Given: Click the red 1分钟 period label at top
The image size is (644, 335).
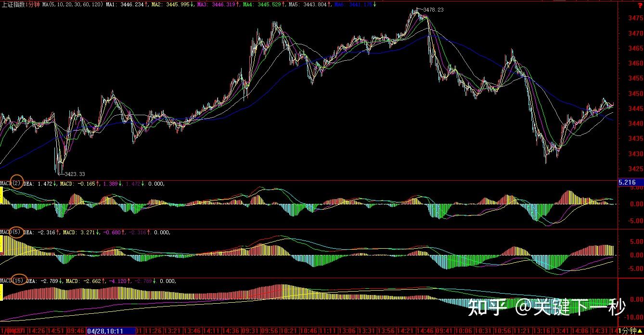Looking at the screenshot, I should click(33, 4).
